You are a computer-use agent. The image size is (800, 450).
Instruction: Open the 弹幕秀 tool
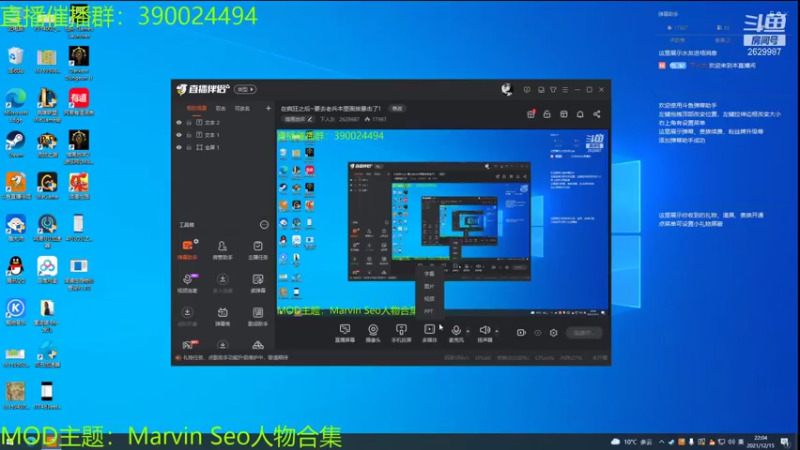point(222,316)
